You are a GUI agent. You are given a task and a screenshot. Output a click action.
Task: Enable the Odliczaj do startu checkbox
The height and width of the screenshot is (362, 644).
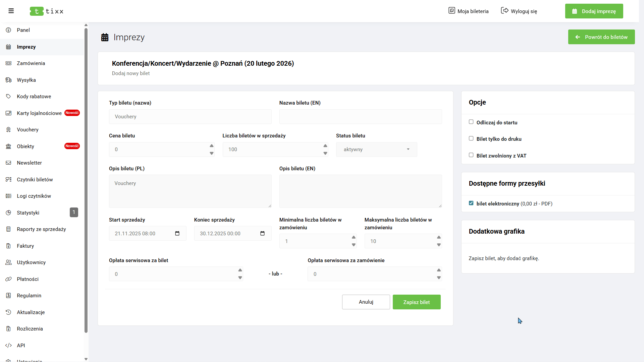click(471, 122)
